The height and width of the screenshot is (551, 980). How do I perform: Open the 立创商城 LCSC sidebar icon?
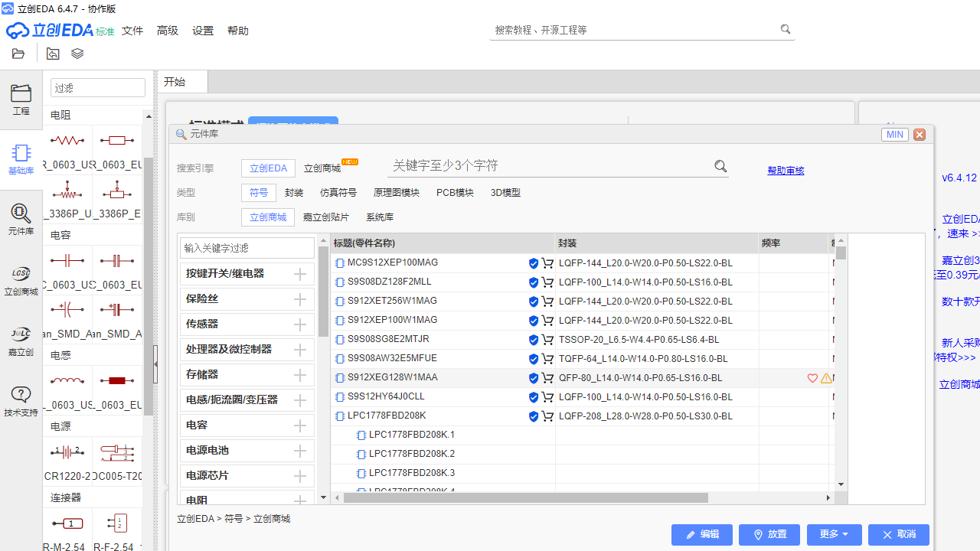click(x=21, y=280)
